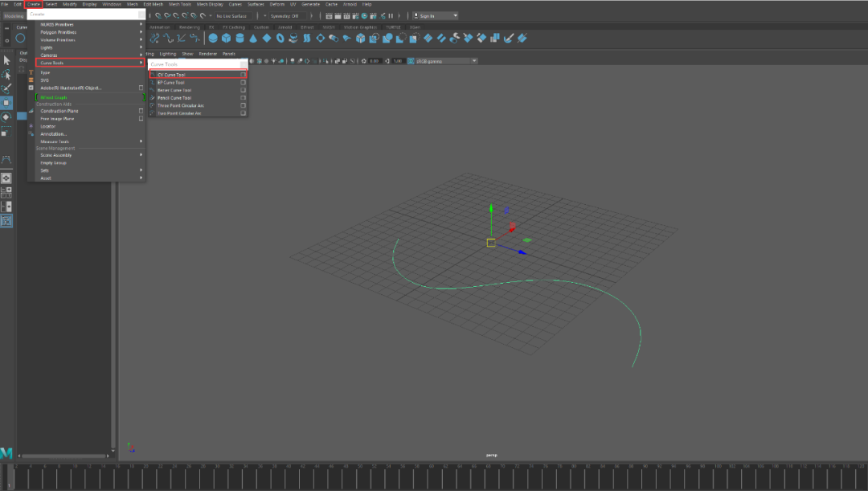Activate the Paint Selection tool

click(6, 88)
